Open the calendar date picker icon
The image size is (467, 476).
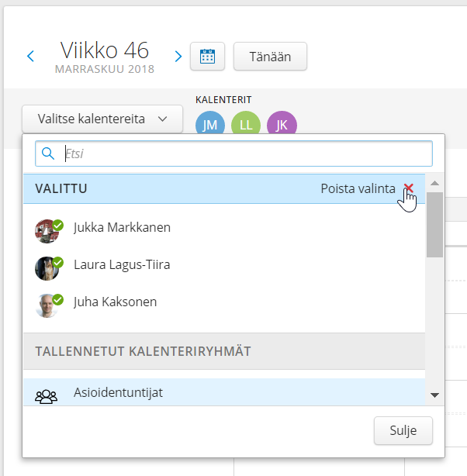point(207,57)
